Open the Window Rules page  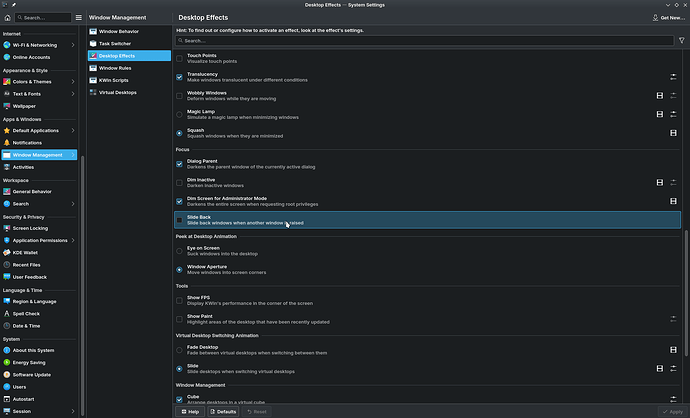(x=129, y=68)
